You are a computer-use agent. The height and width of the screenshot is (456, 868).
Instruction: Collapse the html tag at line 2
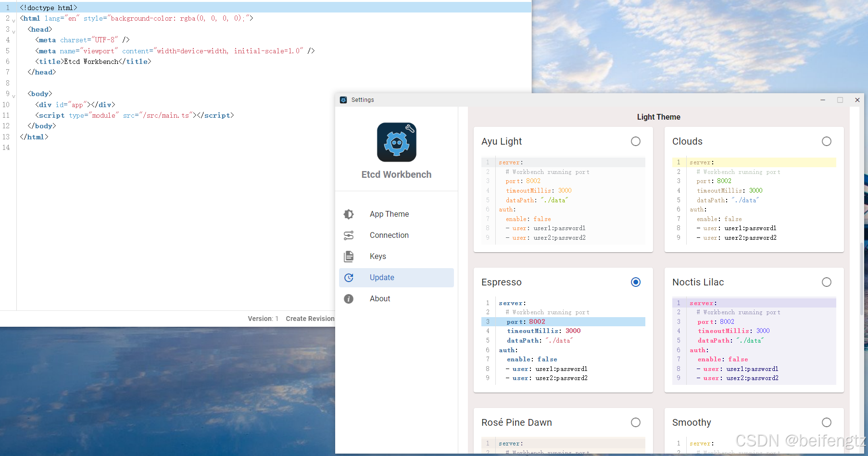pos(13,21)
